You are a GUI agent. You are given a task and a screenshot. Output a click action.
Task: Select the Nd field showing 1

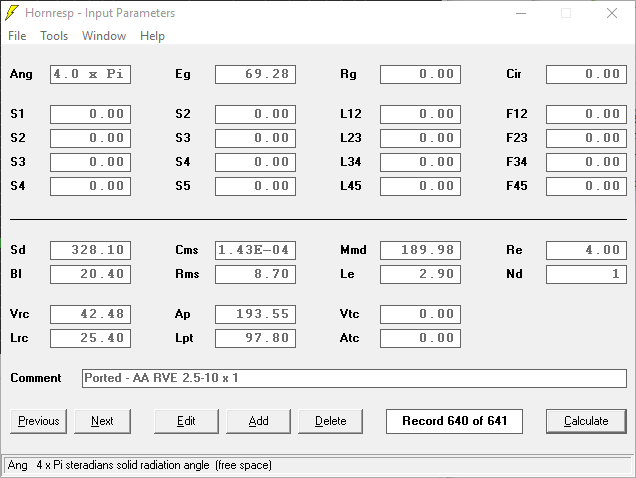pyautogui.click(x=587, y=274)
